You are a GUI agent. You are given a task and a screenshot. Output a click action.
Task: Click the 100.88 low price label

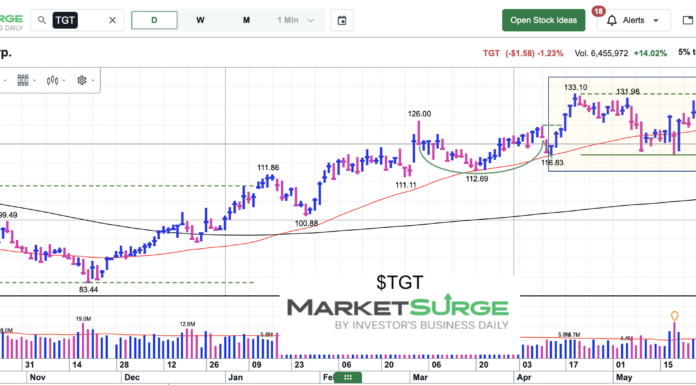pyautogui.click(x=306, y=223)
